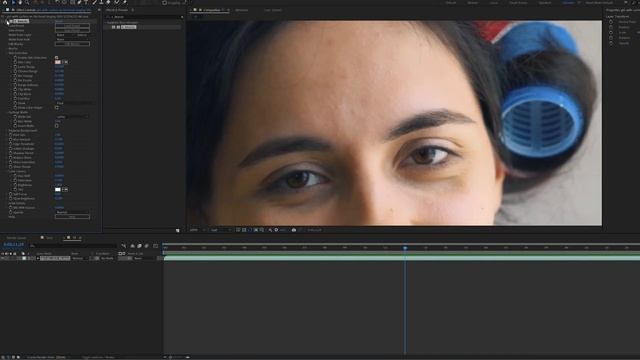640x360 pixels.
Task: Select the Rectangle shape tool
Action: [72, 2]
